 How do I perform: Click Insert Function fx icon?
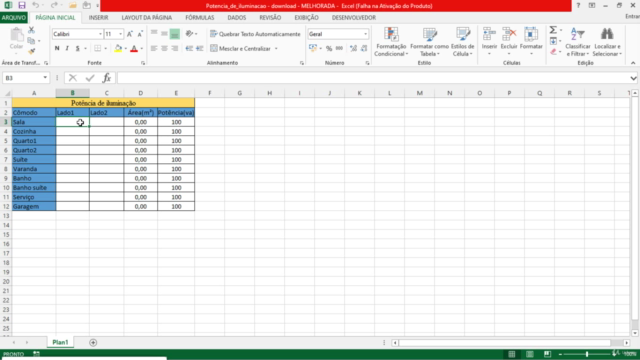point(107,78)
